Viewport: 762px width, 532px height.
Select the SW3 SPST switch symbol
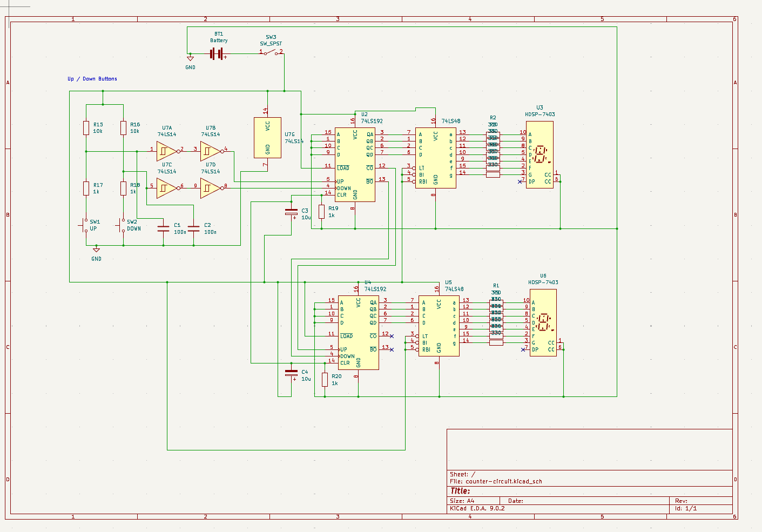click(271, 52)
